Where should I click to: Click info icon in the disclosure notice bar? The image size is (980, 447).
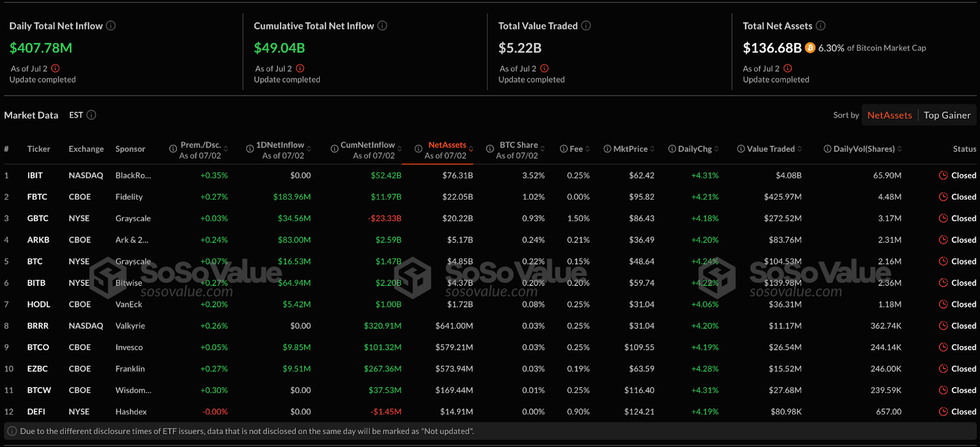click(x=12, y=431)
